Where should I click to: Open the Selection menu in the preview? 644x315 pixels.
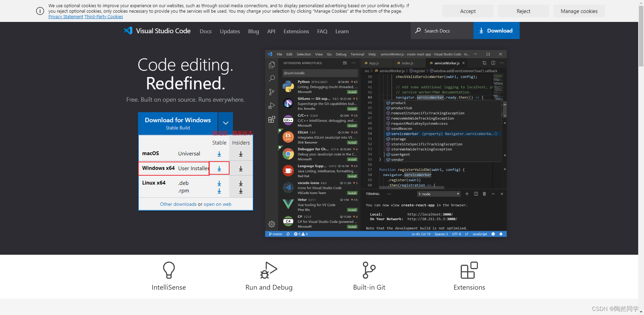[x=304, y=54]
